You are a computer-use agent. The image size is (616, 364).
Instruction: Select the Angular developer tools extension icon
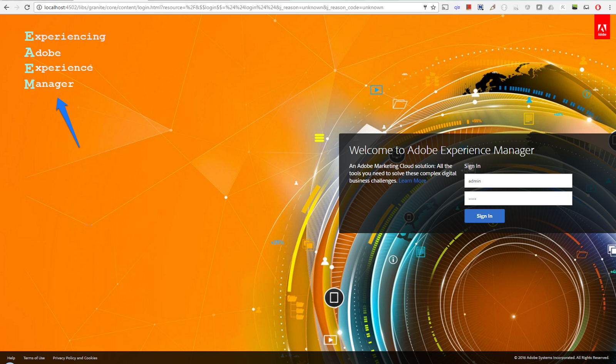click(x=527, y=7)
